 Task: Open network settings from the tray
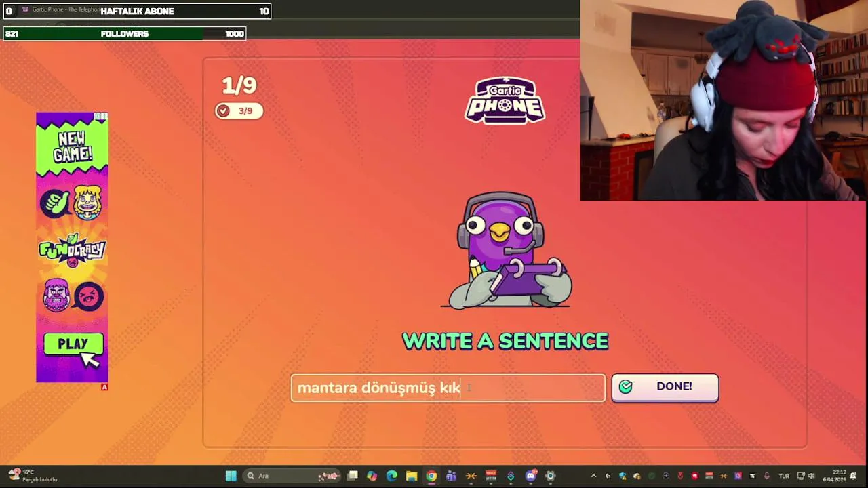tap(801, 476)
